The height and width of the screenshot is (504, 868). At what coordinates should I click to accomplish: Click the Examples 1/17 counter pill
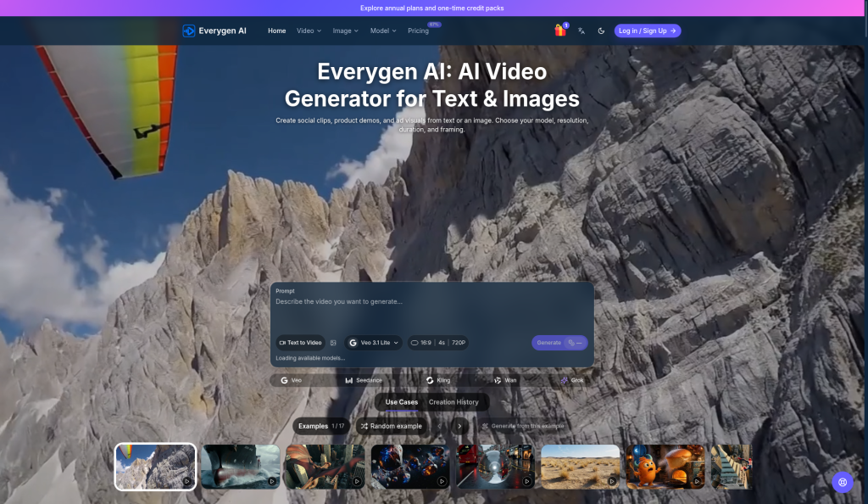[321, 426]
